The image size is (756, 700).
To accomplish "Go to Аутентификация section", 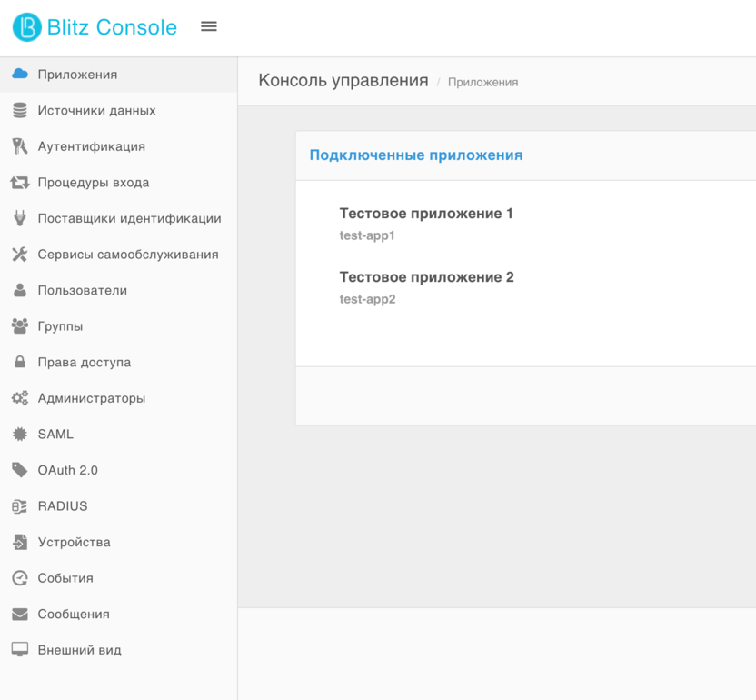I will (x=119, y=146).
